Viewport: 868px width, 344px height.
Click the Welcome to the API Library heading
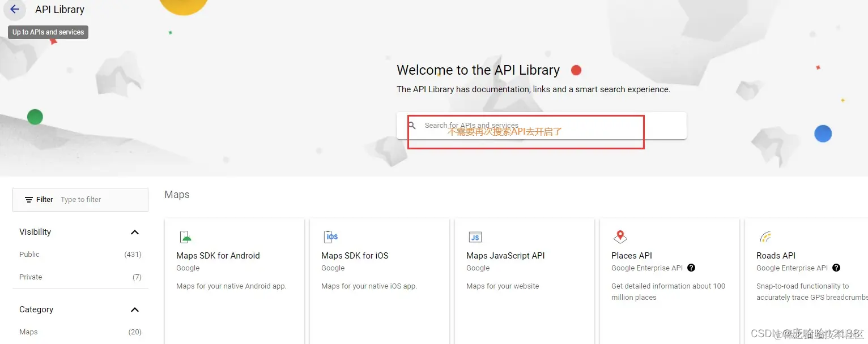(x=478, y=70)
